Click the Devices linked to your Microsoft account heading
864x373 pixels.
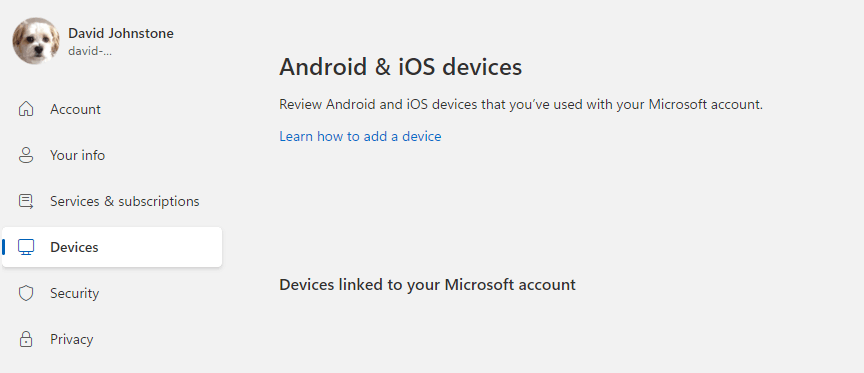(428, 284)
